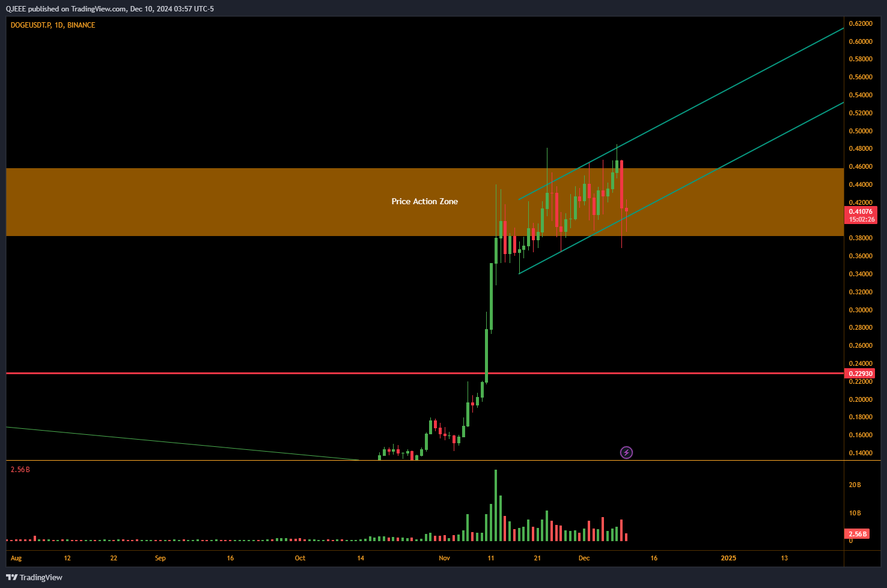Viewport: 887px width, 588px height.
Task: Click the Price Action Zone label
Action: [x=424, y=201]
